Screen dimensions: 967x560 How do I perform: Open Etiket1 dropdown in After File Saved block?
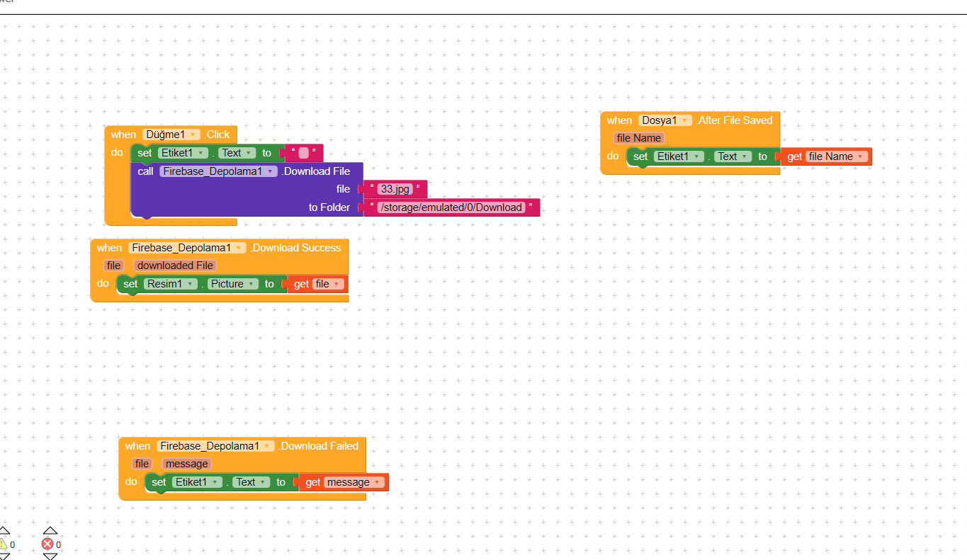point(679,156)
